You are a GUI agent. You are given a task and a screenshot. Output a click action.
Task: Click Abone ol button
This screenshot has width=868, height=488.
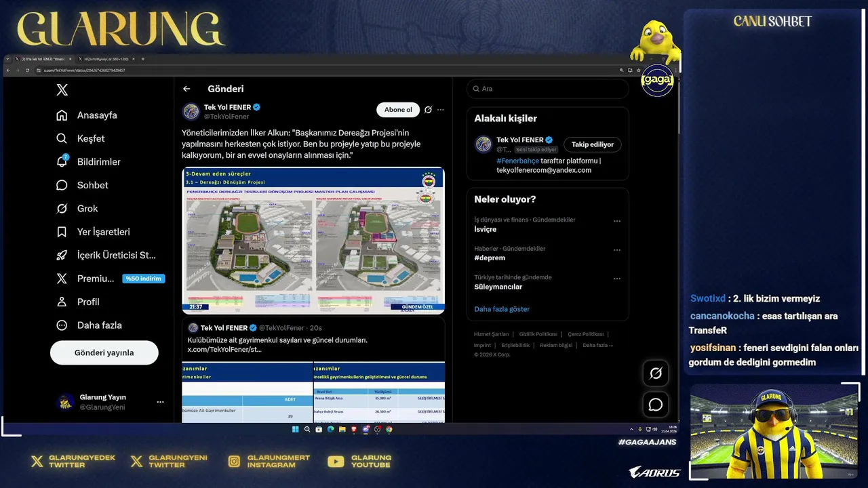pos(398,110)
